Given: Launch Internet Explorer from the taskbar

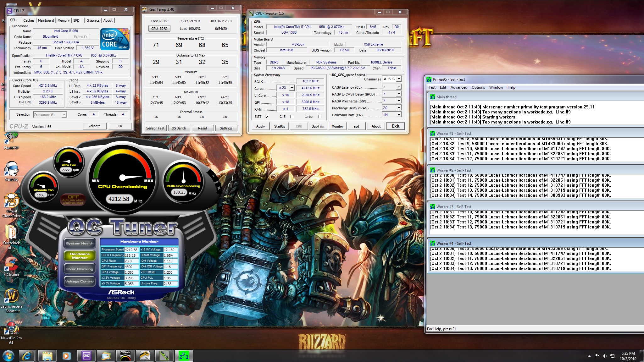Looking at the screenshot, I should (27, 356).
